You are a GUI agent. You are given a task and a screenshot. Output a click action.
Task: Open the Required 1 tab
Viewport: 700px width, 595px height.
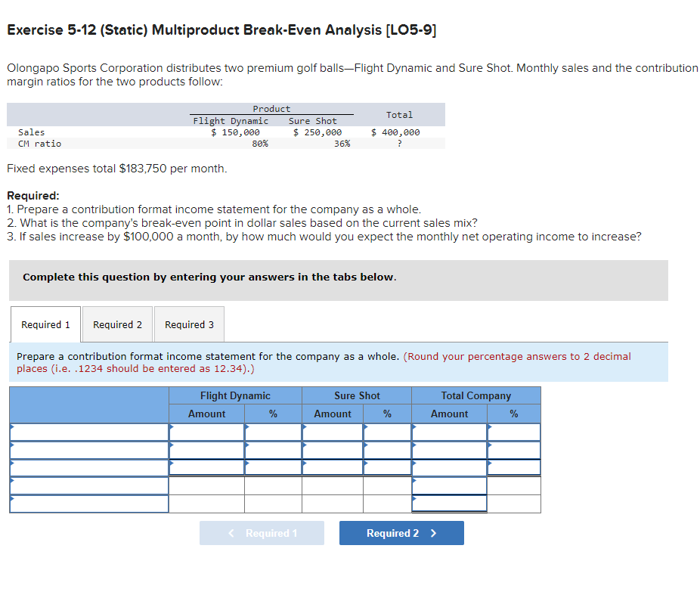click(x=45, y=324)
